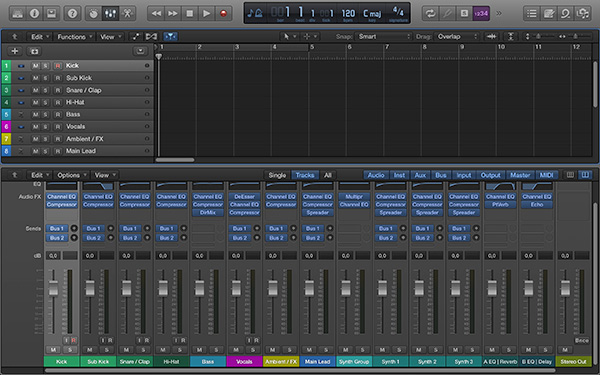600x375 pixels.
Task: Switch Mixer to Single view
Action: (277, 175)
